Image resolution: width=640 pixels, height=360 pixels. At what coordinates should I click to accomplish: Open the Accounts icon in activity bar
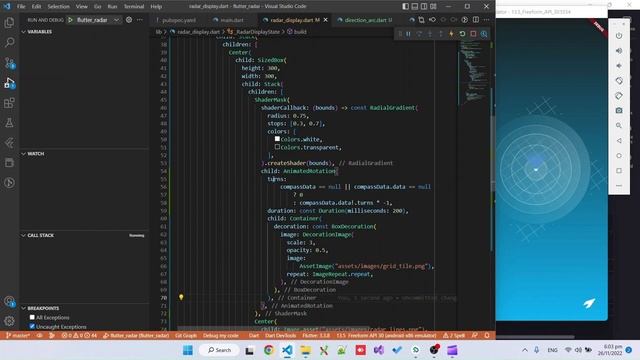pos(9,302)
